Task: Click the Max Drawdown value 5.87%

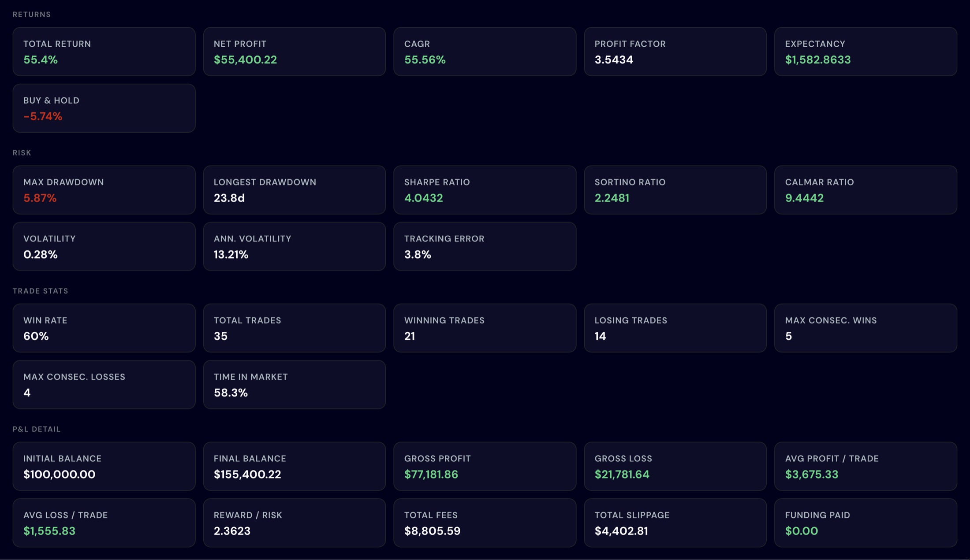Action: tap(40, 198)
